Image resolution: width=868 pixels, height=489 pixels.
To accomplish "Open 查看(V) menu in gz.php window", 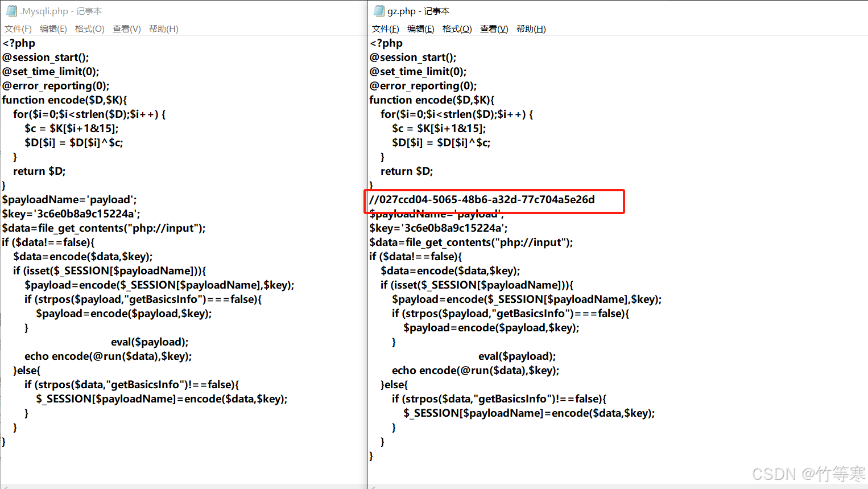I will 494,29.
